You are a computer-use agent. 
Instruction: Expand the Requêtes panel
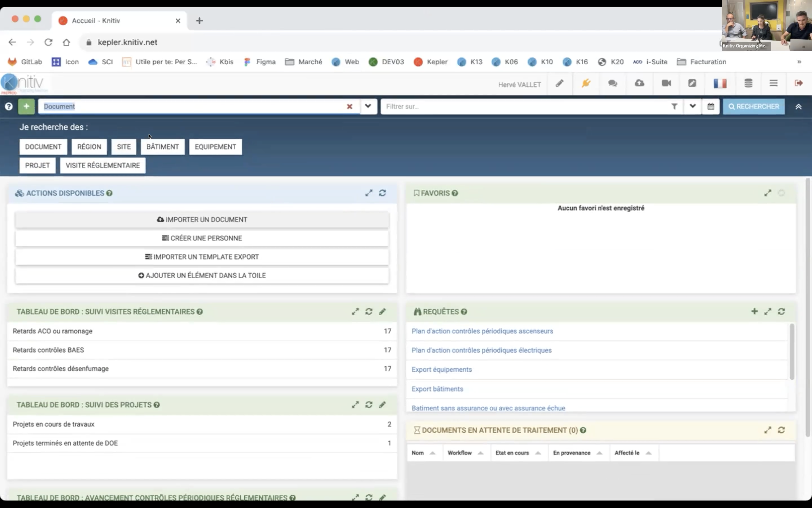(768, 311)
